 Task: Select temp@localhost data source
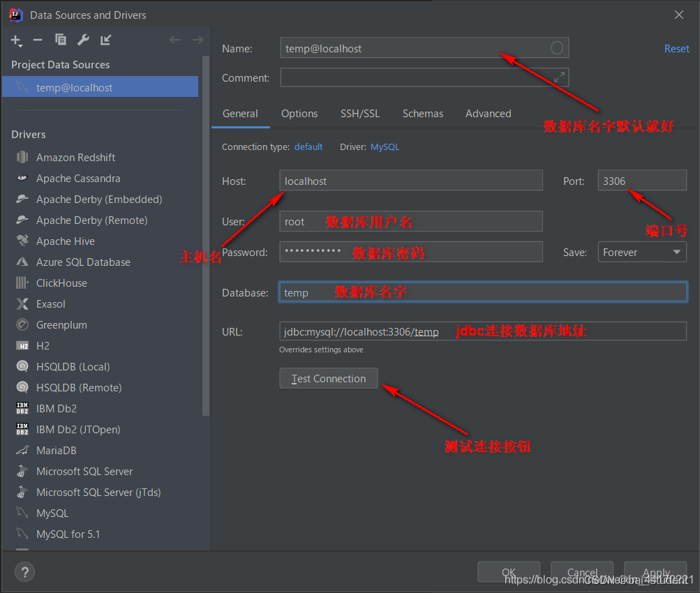click(100, 87)
